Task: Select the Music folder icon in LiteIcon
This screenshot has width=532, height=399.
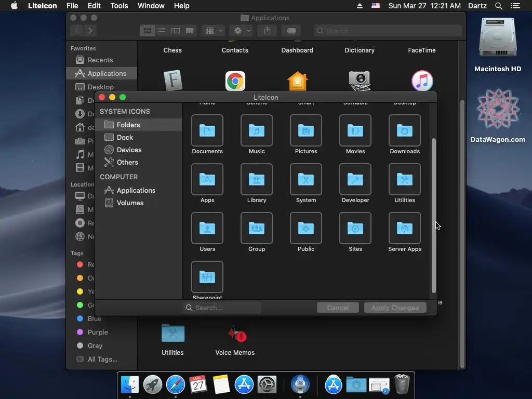Action: [x=257, y=130]
